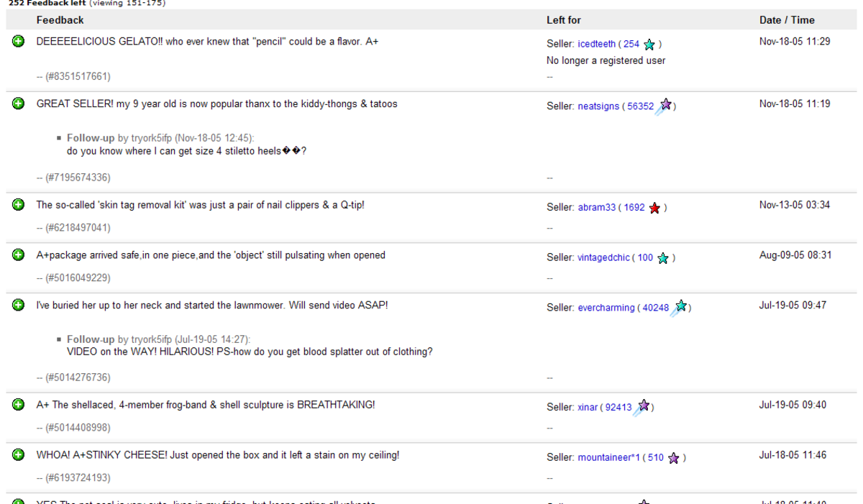This screenshot has height=504, width=863.
Task: Select the xinar seller link
Action: 587,407
